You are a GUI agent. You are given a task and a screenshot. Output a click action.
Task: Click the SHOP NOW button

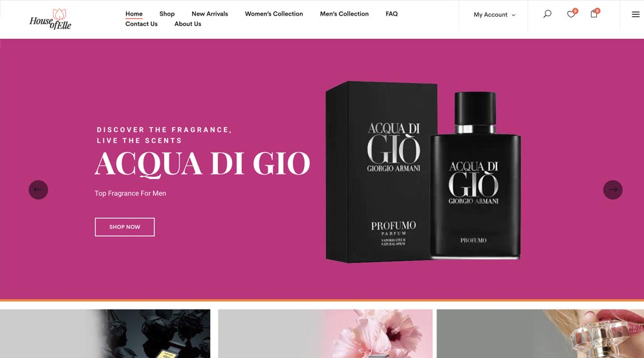[x=125, y=227]
